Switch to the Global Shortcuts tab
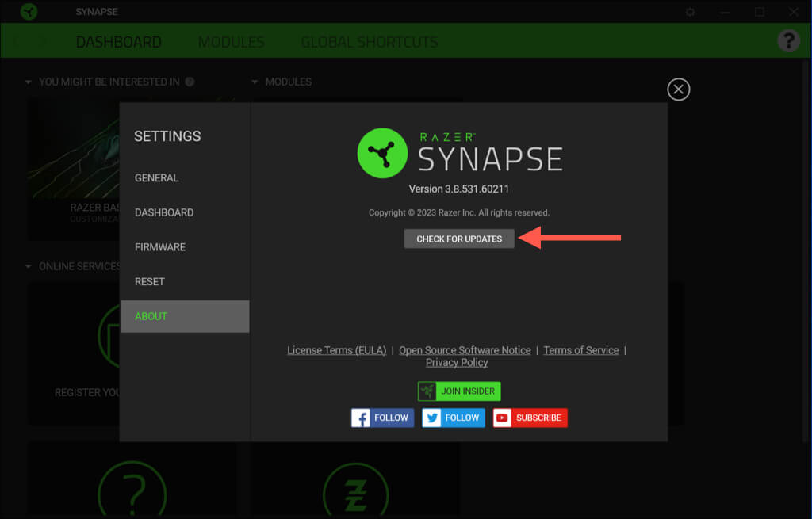The height and width of the screenshot is (519, 812). tap(370, 42)
